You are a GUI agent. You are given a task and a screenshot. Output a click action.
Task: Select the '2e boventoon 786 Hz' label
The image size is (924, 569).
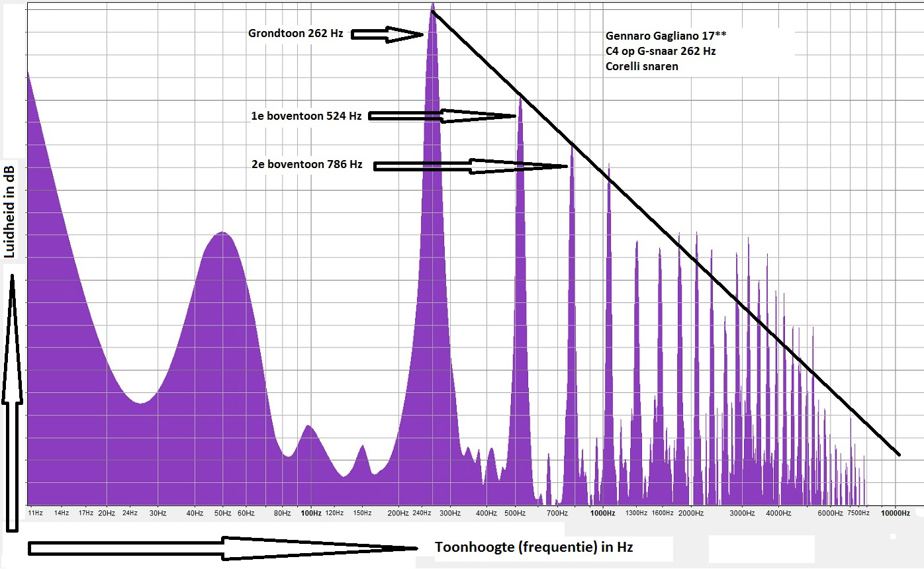306,165
